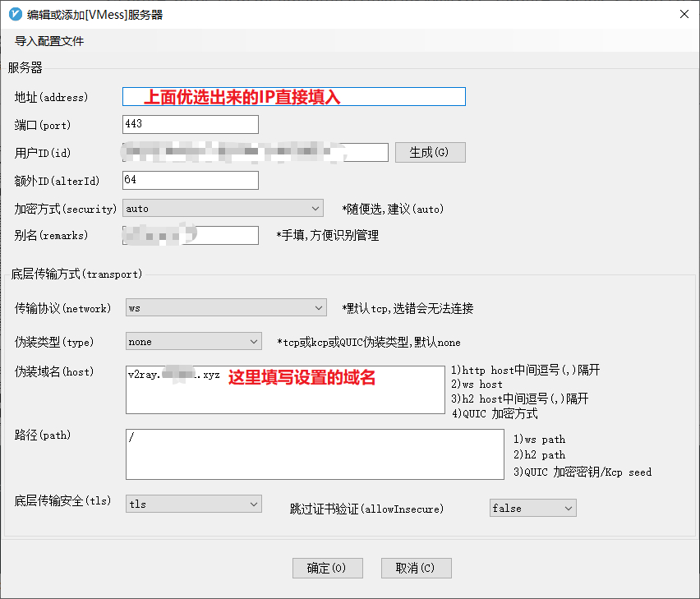Close the VMess server dialog window

coord(684,14)
